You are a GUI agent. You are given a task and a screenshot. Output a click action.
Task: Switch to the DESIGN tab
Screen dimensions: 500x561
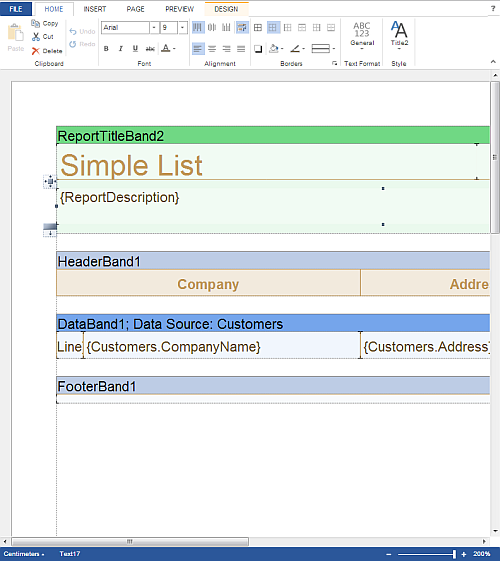[226, 9]
